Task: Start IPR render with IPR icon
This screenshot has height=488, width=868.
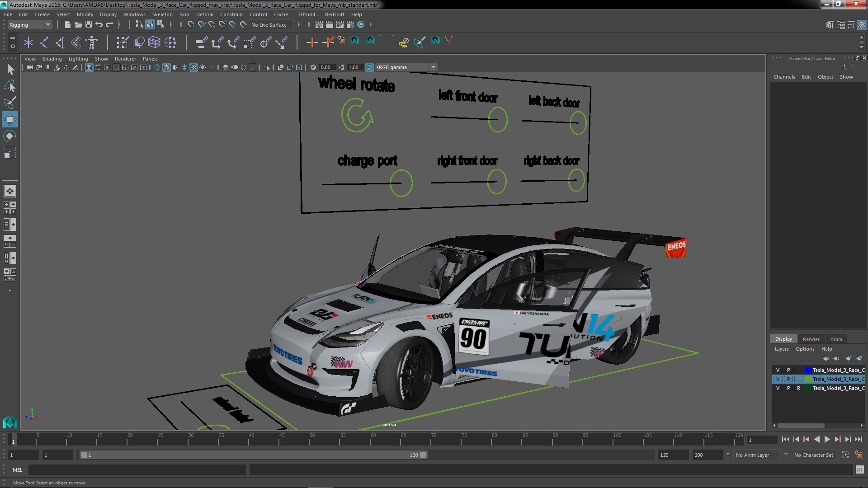Action: [x=340, y=25]
